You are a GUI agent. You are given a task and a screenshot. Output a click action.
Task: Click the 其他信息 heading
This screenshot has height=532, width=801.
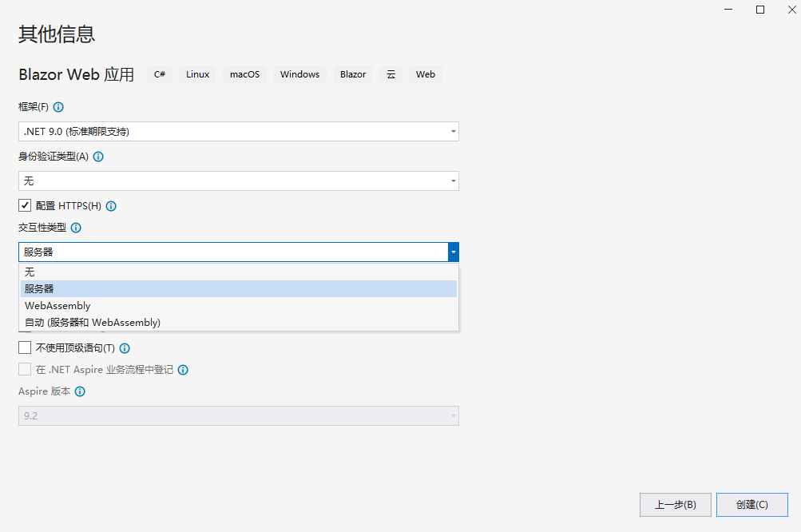click(57, 34)
